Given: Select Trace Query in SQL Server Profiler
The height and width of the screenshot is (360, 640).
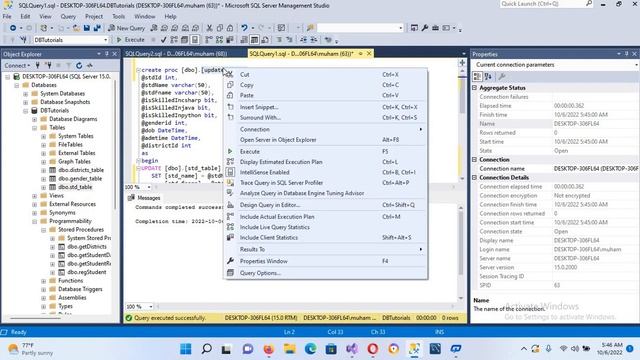Looking at the screenshot, I should point(325,183).
